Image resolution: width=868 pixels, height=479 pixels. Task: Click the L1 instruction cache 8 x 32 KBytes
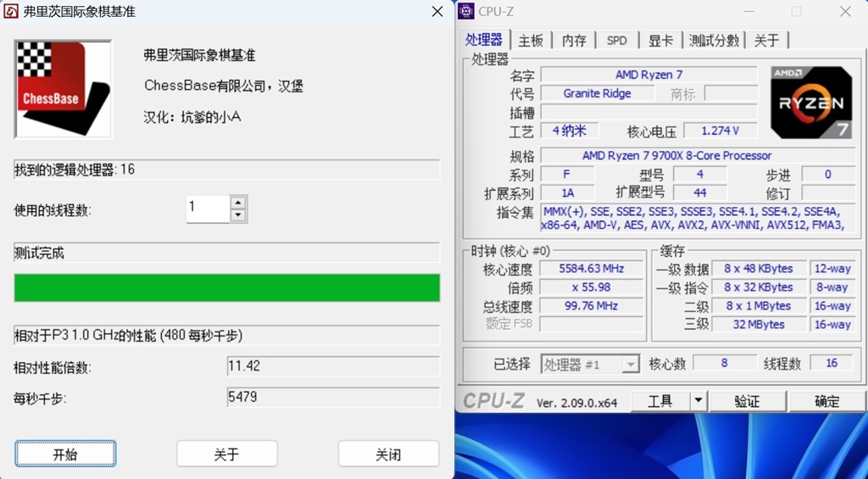tap(759, 287)
